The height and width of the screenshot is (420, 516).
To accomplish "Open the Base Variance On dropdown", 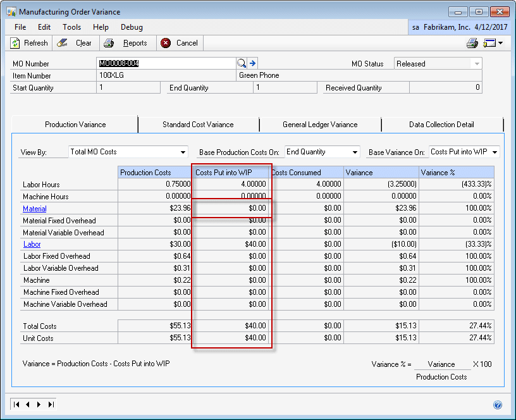I will pyautogui.click(x=494, y=152).
